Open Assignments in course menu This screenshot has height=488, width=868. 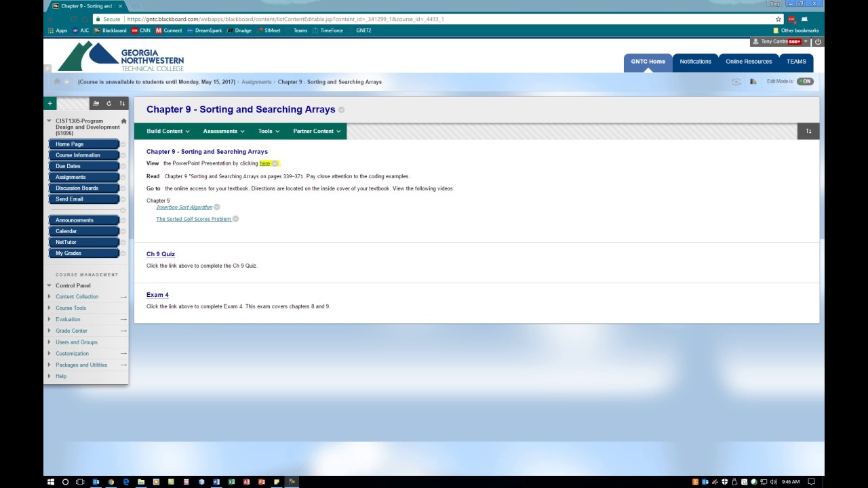(x=83, y=177)
